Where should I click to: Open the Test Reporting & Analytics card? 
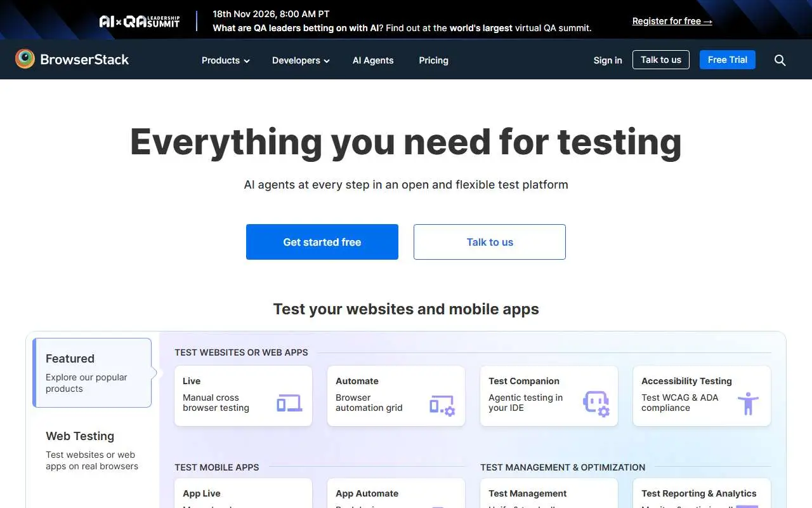tap(702, 493)
